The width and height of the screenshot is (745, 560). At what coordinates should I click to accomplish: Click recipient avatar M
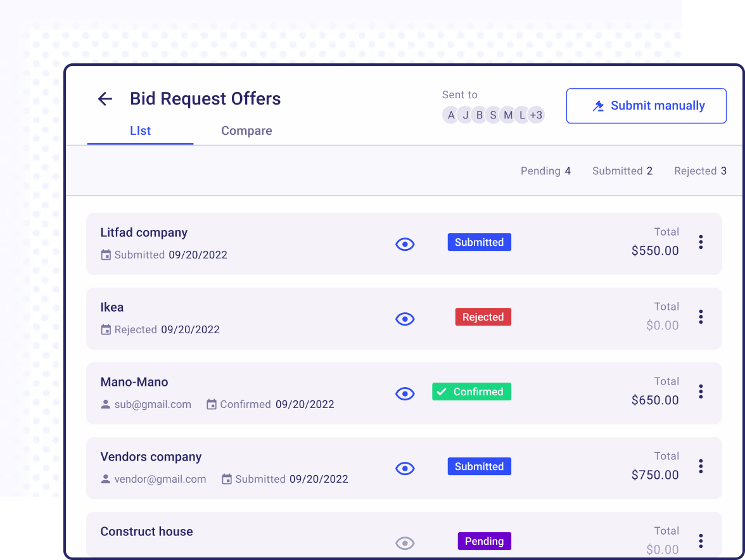pos(508,115)
